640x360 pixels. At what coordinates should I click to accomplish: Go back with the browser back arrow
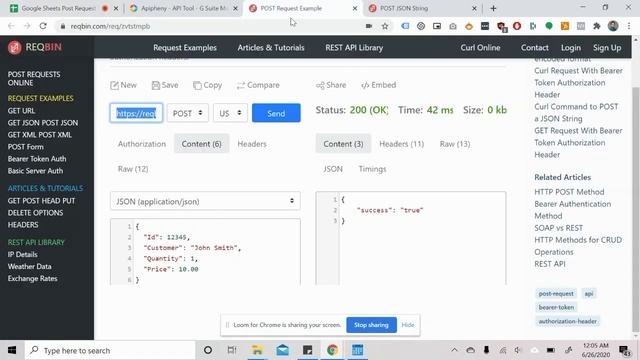coord(11,26)
